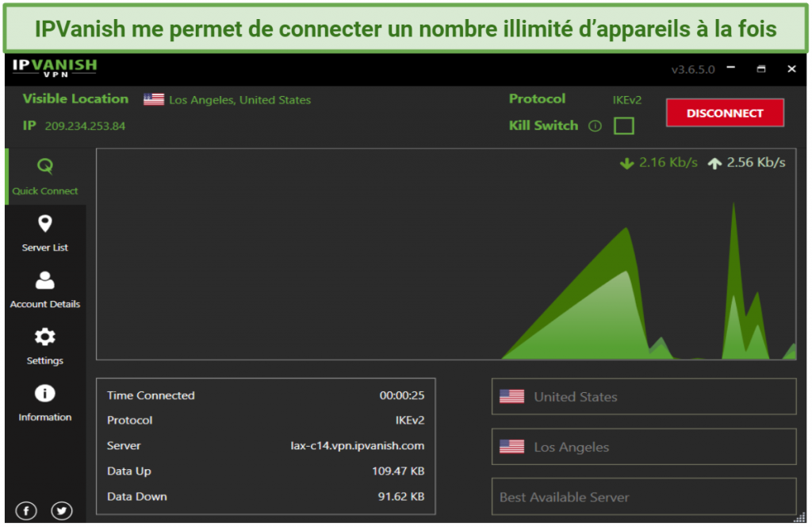
Task: Click the red DISCONNECT button
Action: (x=725, y=113)
